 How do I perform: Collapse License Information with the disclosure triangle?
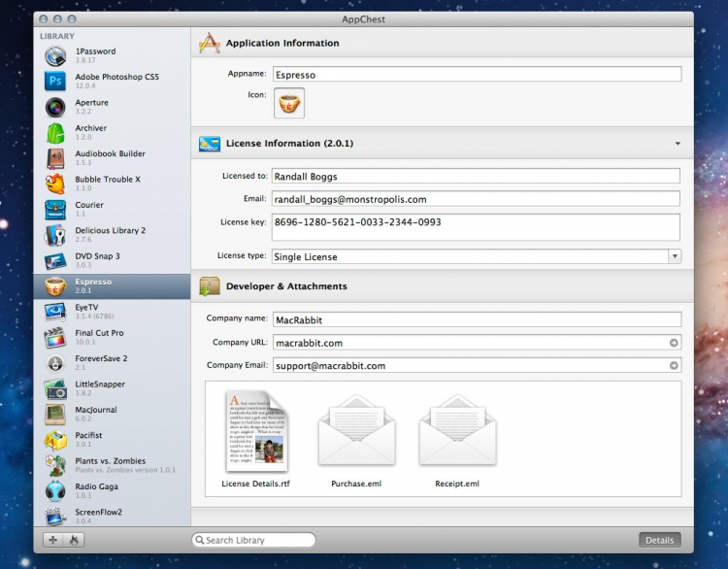tap(678, 144)
